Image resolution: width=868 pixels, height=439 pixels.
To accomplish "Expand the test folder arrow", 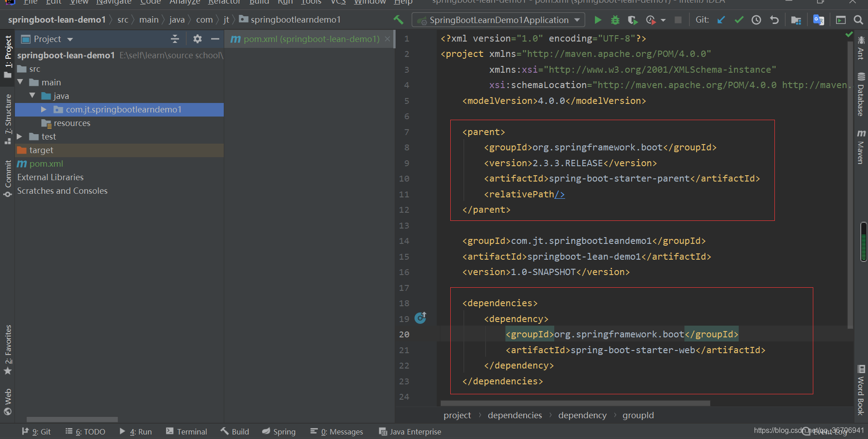I will [x=19, y=136].
